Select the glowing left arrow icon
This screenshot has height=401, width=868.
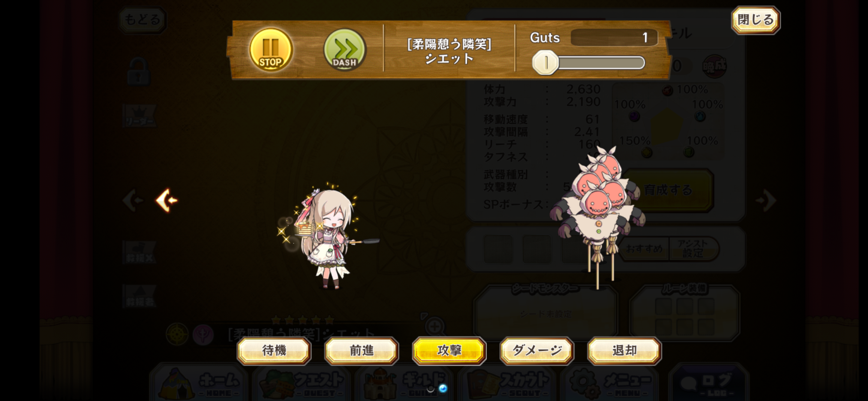coord(167,200)
